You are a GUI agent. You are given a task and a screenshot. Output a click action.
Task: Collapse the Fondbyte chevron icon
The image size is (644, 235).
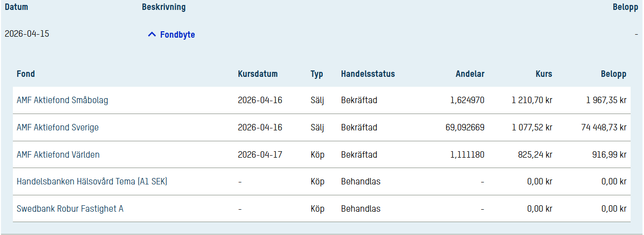152,35
